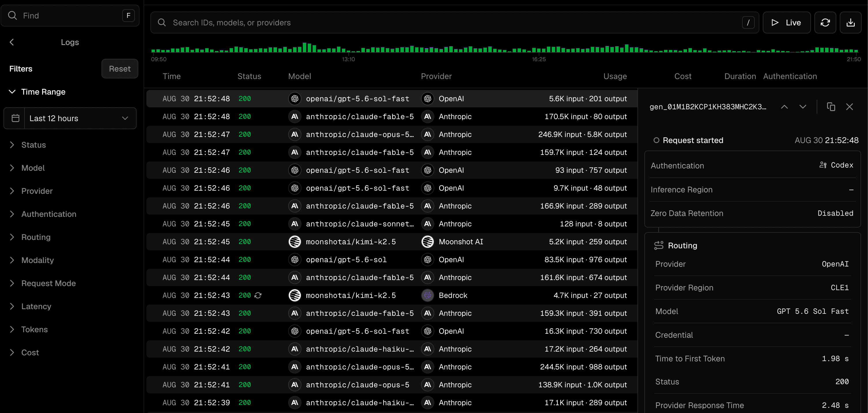Go back using the arrow beside Logs
868x413 pixels.
tap(12, 42)
